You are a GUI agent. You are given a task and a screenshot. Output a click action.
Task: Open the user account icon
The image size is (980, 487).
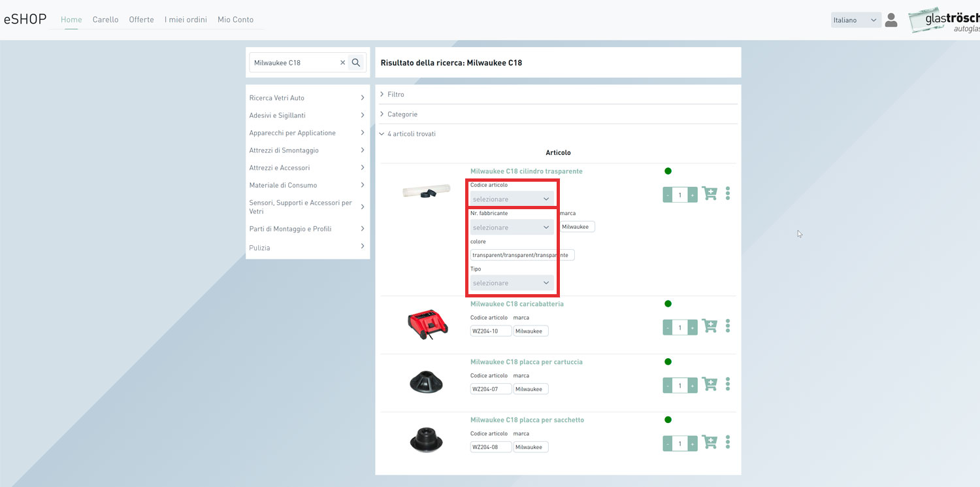pos(891,20)
